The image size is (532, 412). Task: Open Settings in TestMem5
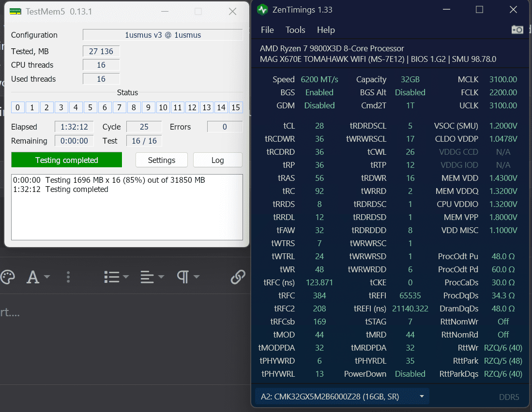162,160
